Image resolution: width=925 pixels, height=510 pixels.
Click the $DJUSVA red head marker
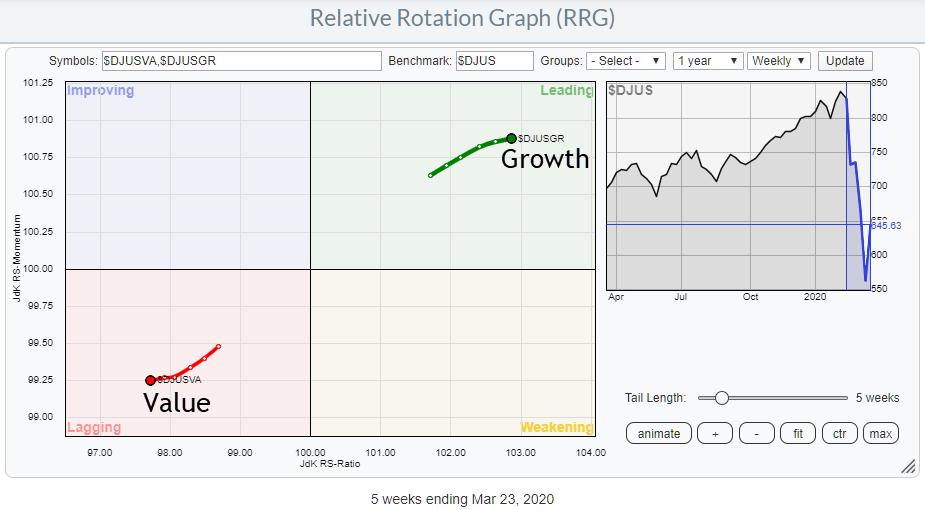pos(150,380)
